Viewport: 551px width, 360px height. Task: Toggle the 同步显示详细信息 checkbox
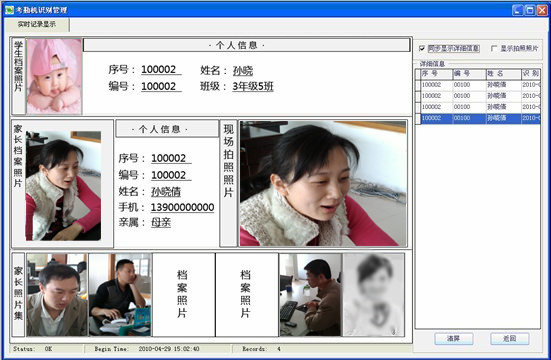422,49
